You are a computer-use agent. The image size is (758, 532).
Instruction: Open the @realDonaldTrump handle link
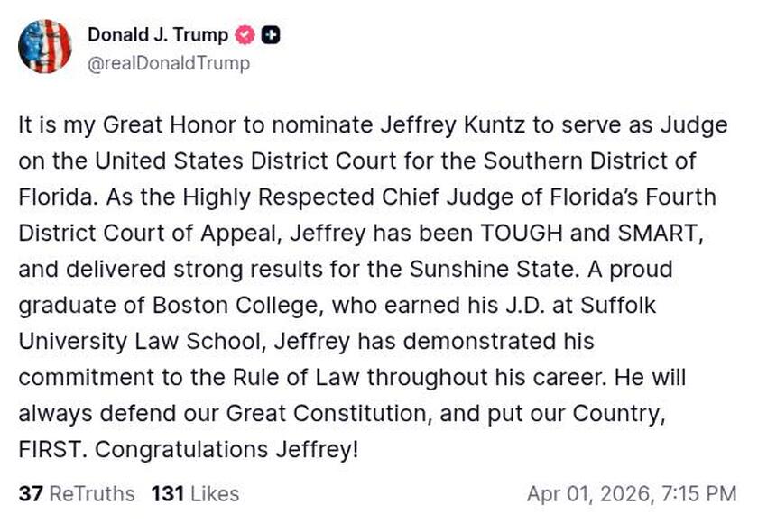(168, 63)
